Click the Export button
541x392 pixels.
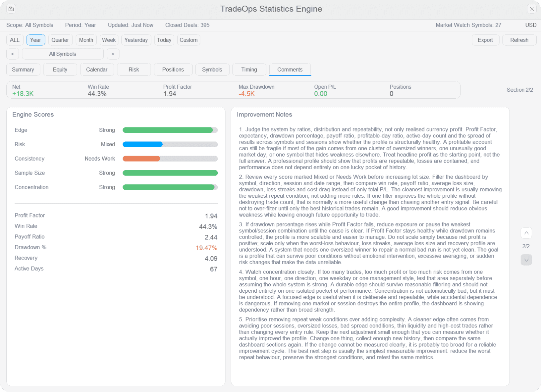(x=485, y=40)
